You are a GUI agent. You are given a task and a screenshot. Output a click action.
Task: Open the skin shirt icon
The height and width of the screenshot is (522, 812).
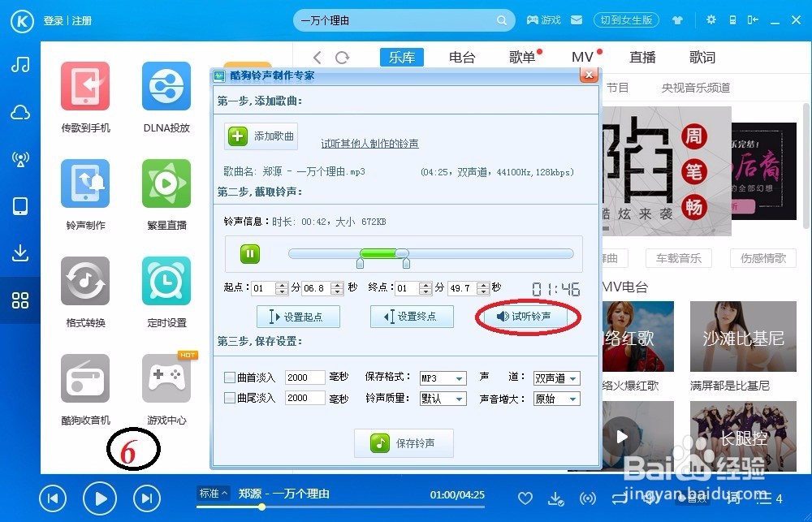(x=677, y=21)
